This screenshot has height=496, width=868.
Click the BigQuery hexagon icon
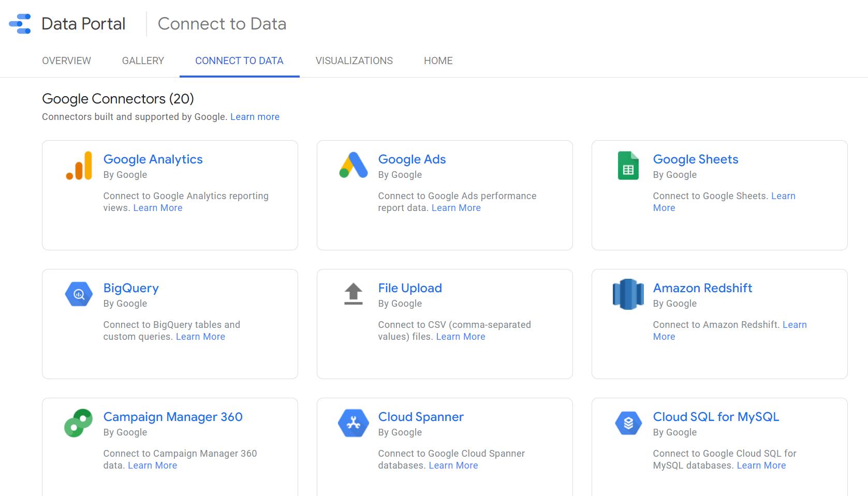[x=79, y=294]
